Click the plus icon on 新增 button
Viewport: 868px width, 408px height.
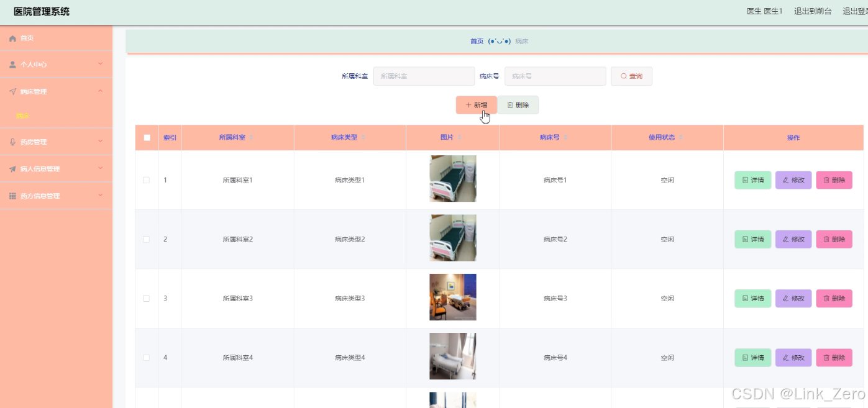(x=468, y=105)
